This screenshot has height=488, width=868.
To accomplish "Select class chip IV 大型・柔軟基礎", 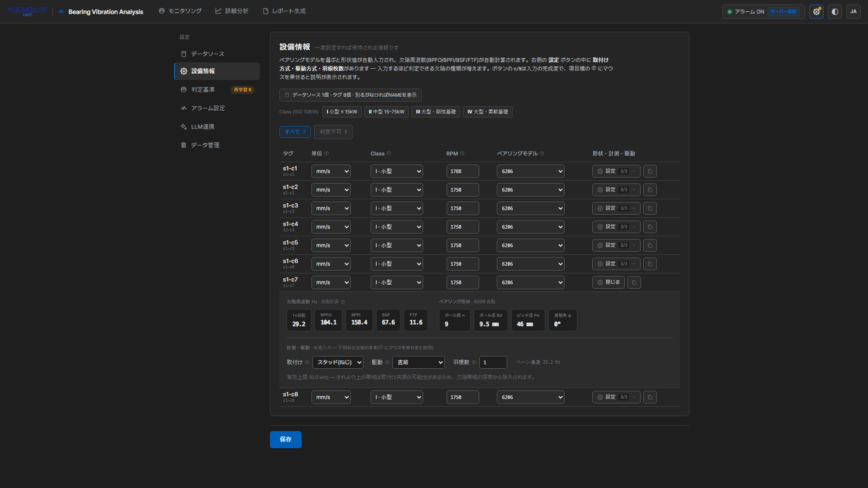I will pos(487,112).
